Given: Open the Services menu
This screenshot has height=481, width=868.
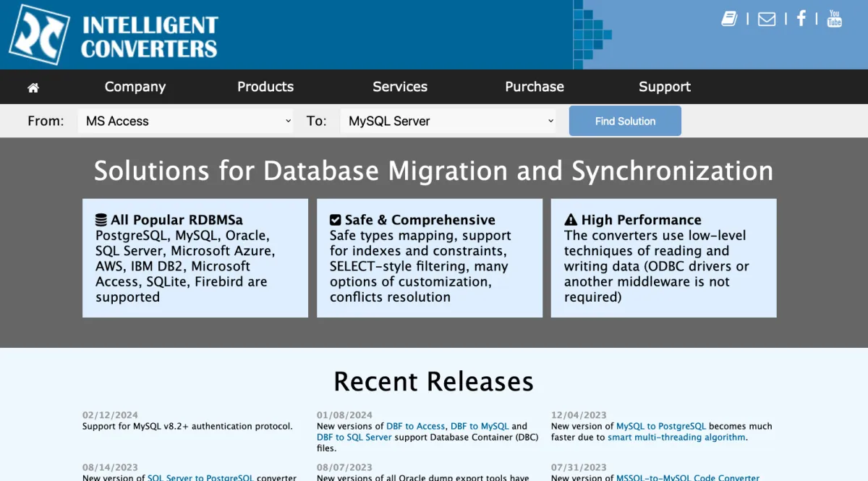Looking at the screenshot, I should click(400, 87).
